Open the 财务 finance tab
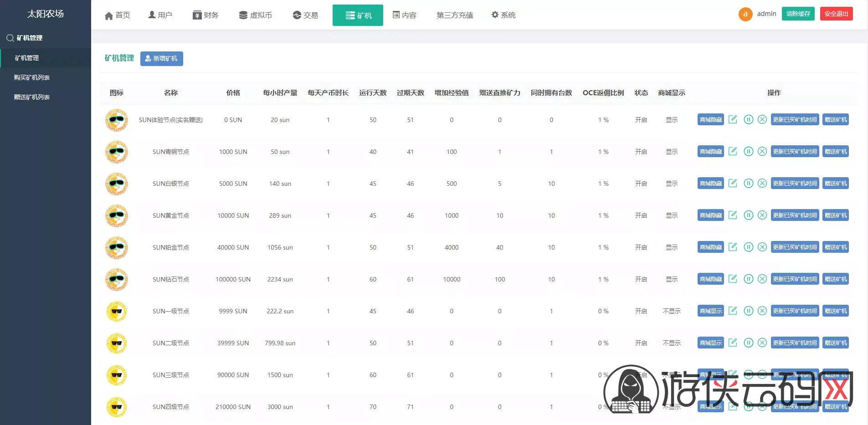The image size is (868, 425). [x=205, y=15]
